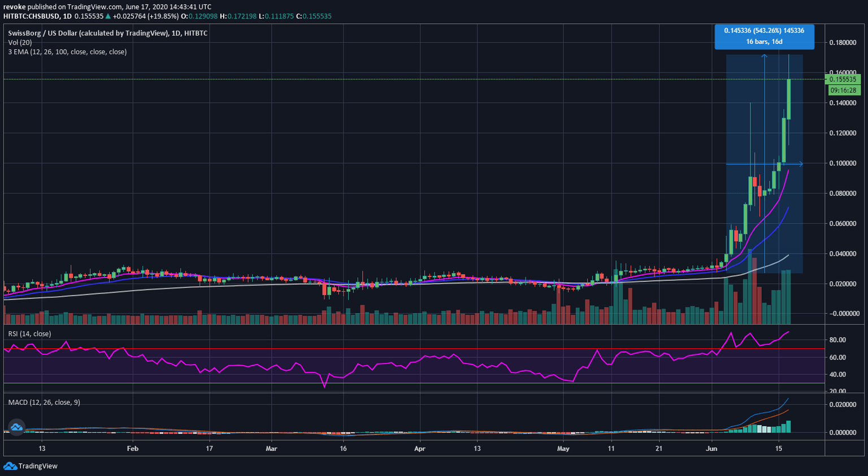The image size is (868, 476).
Task: Open the author name "revoke"
Action: 14,7
